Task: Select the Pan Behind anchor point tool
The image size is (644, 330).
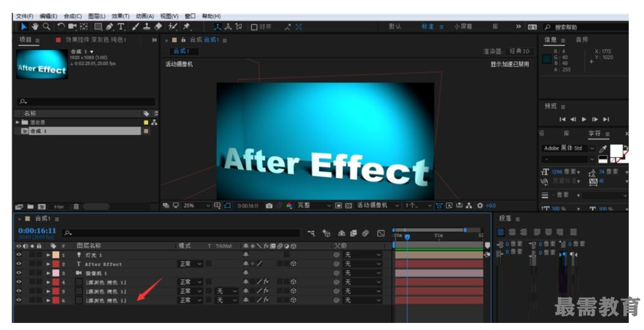Action: [84, 26]
